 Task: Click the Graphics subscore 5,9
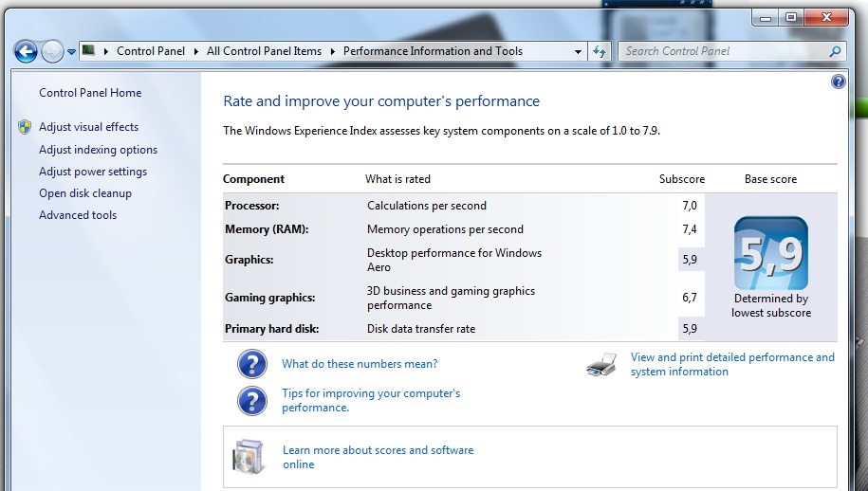click(690, 260)
